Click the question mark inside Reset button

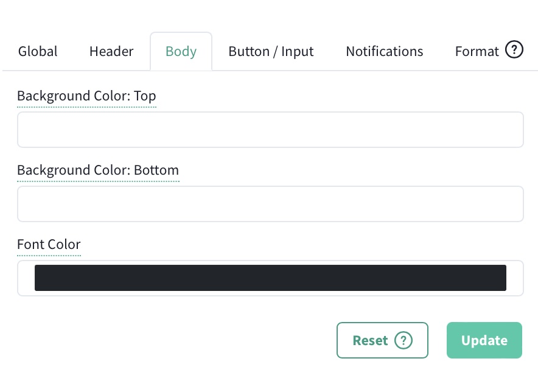pos(403,340)
